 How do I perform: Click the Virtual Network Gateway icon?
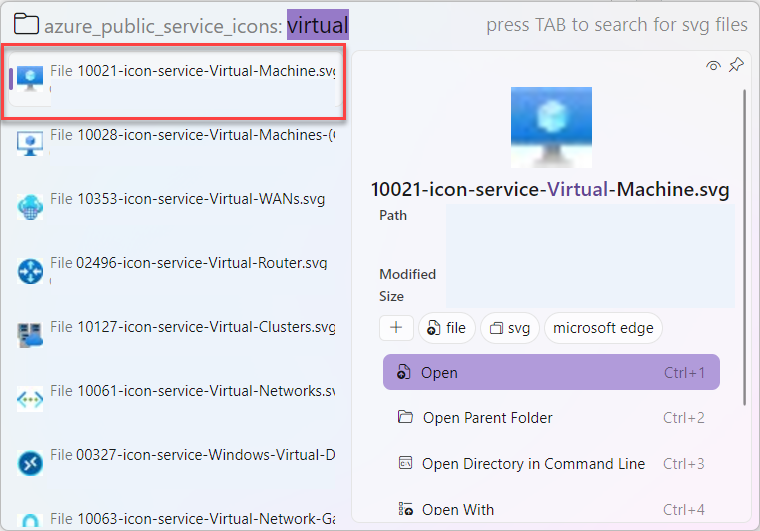tap(30, 521)
